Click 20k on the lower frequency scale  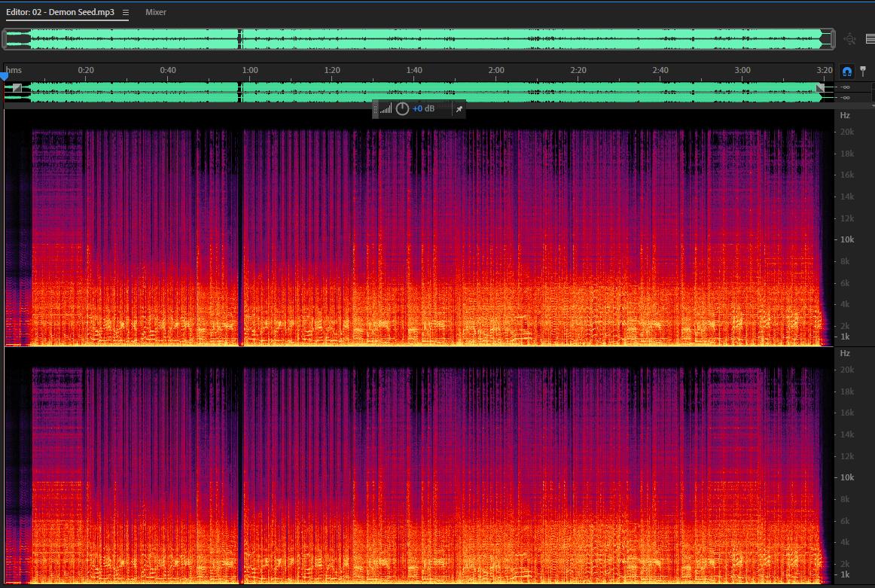tap(847, 370)
